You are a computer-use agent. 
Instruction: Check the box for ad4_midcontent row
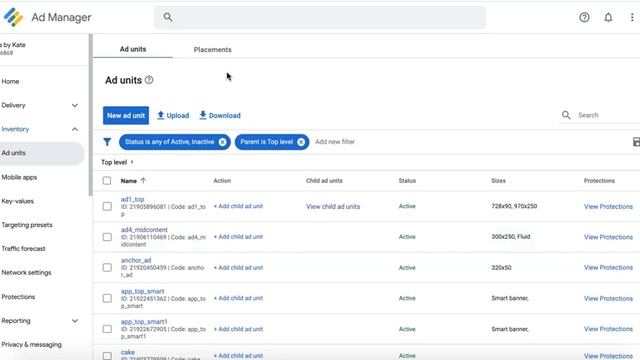[107, 237]
